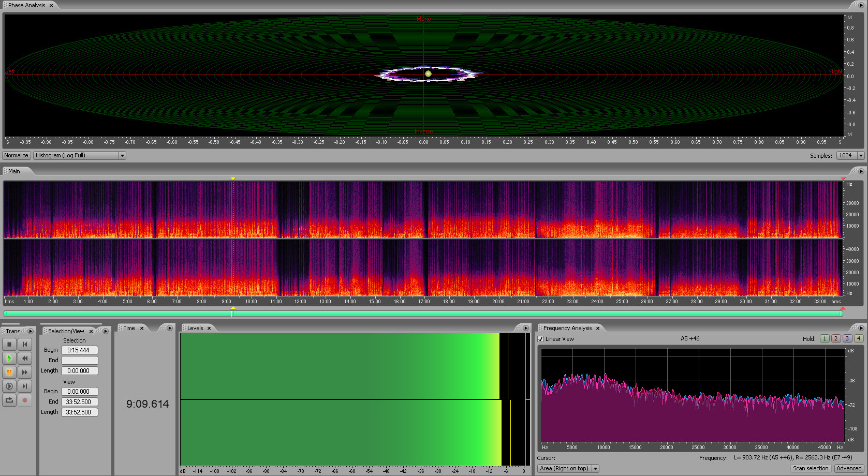Toggle Hold button 3 in Frequency Analysis

(x=847, y=338)
